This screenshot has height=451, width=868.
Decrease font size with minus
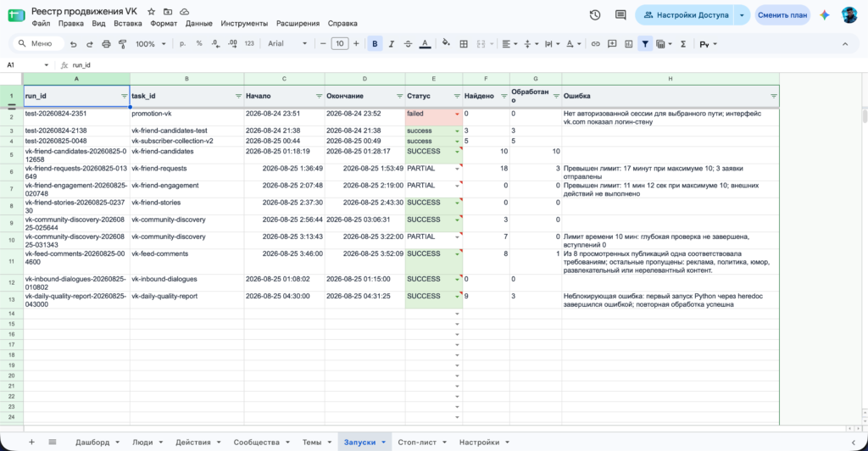[x=323, y=44]
